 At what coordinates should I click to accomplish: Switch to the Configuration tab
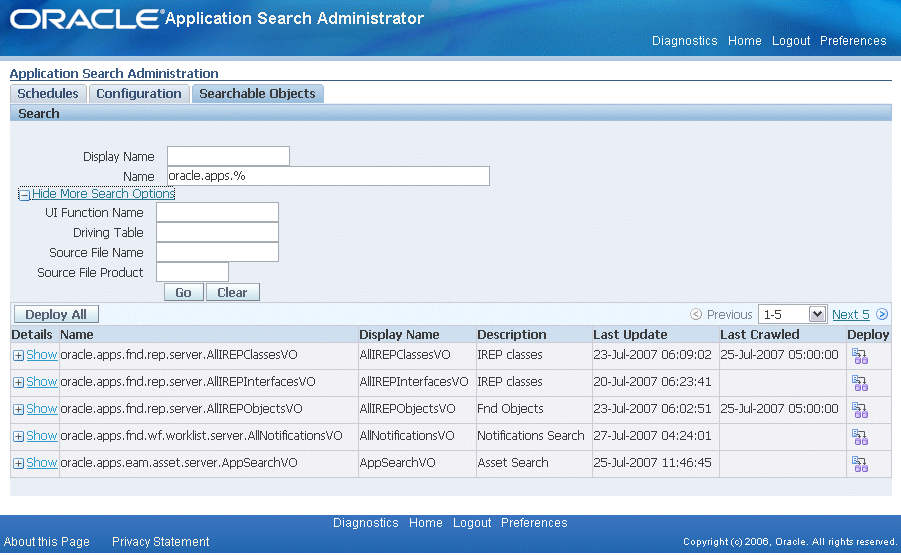click(138, 94)
